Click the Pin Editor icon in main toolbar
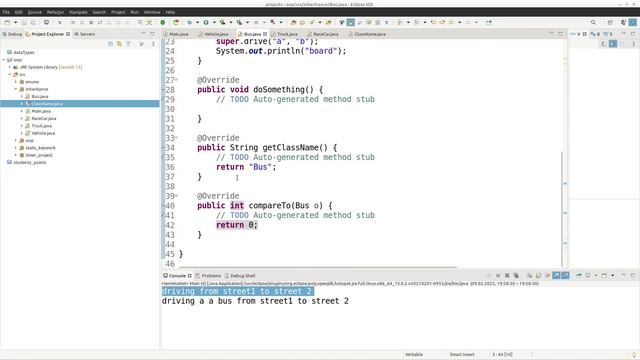Viewport: 640px width, 360px height. point(489,22)
